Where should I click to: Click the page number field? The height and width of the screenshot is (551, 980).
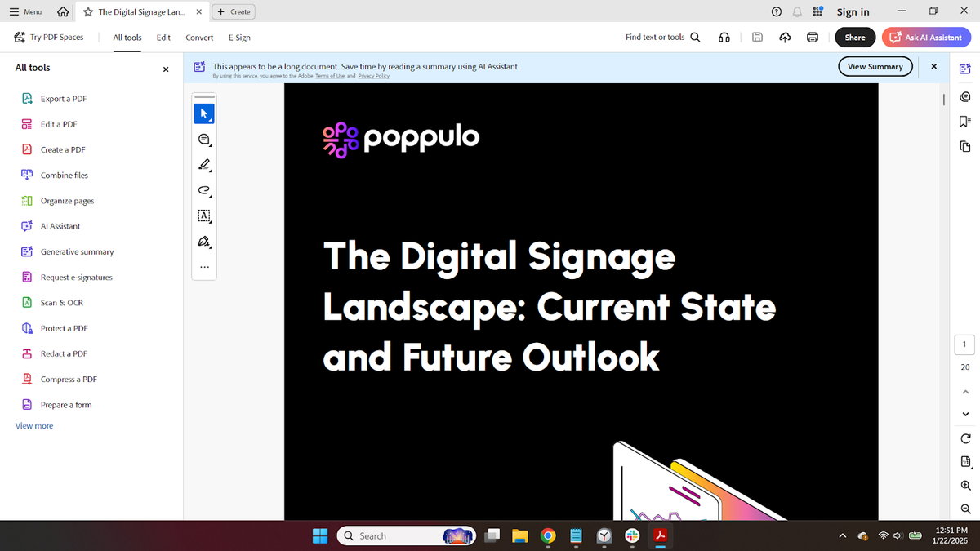pyautogui.click(x=964, y=344)
